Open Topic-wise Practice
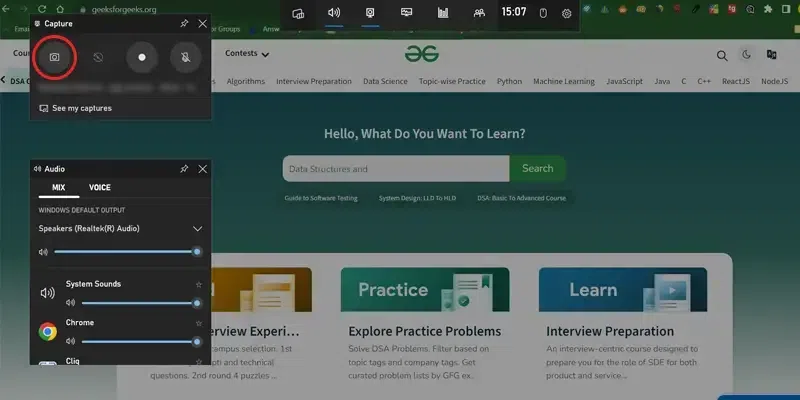This screenshot has width=800, height=400. (452, 81)
